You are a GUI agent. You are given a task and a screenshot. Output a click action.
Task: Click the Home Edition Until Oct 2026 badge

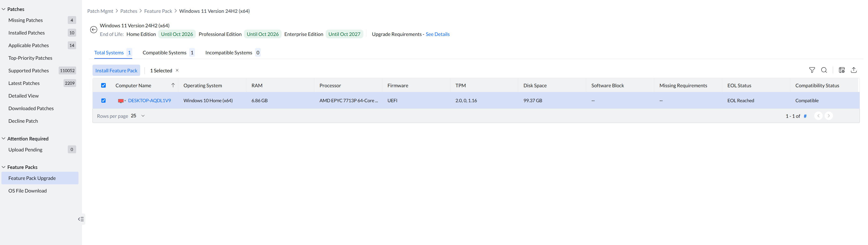177,34
